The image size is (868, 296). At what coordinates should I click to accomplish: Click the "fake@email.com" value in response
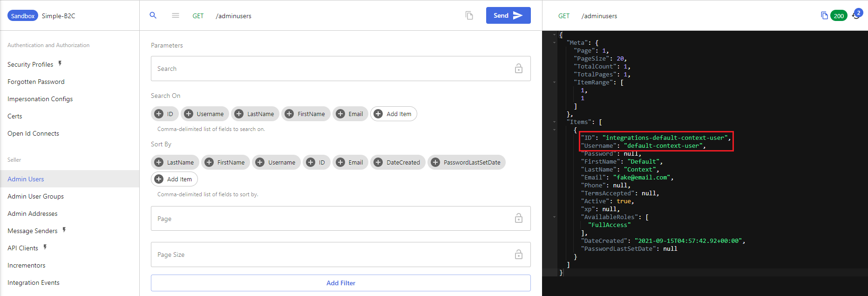click(x=642, y=177)
